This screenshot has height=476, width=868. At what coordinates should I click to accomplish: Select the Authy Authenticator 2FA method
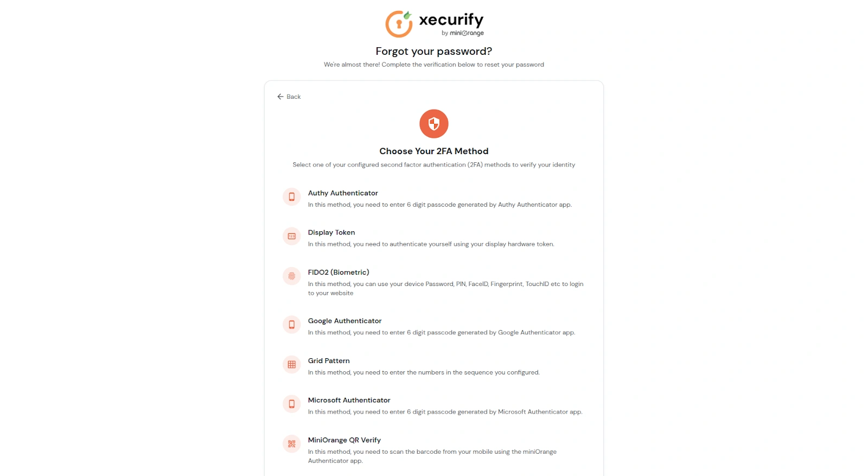click(x=343, y=193)
